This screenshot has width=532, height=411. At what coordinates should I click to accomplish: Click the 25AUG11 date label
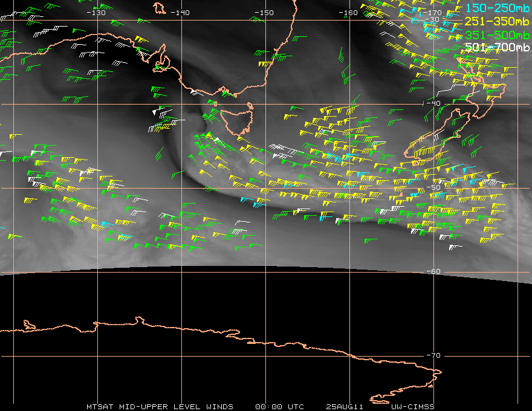[x=345, y=407]
